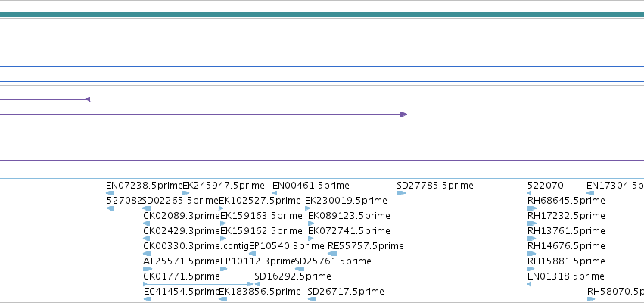Open the EK230019.5prime feature label

point(346,201)
